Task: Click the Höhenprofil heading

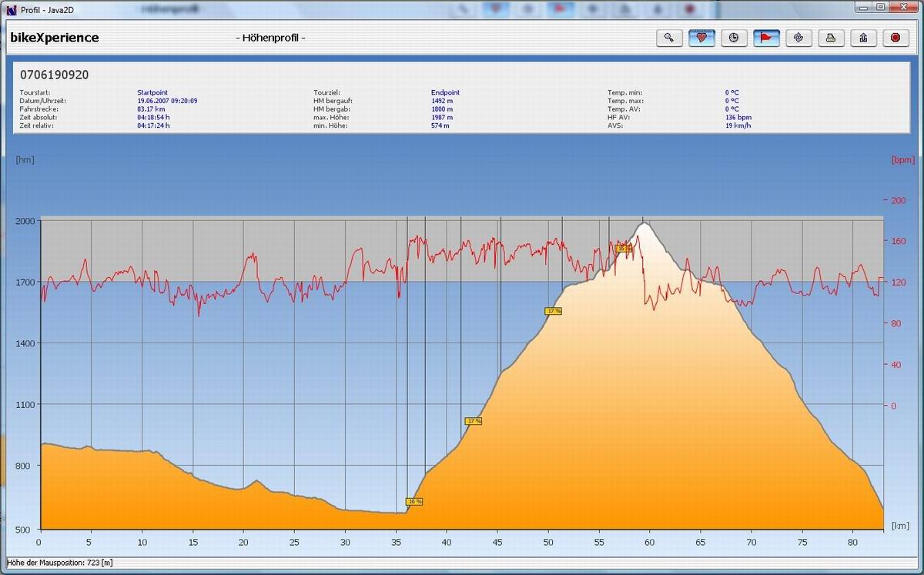Action: pos(269,38)
